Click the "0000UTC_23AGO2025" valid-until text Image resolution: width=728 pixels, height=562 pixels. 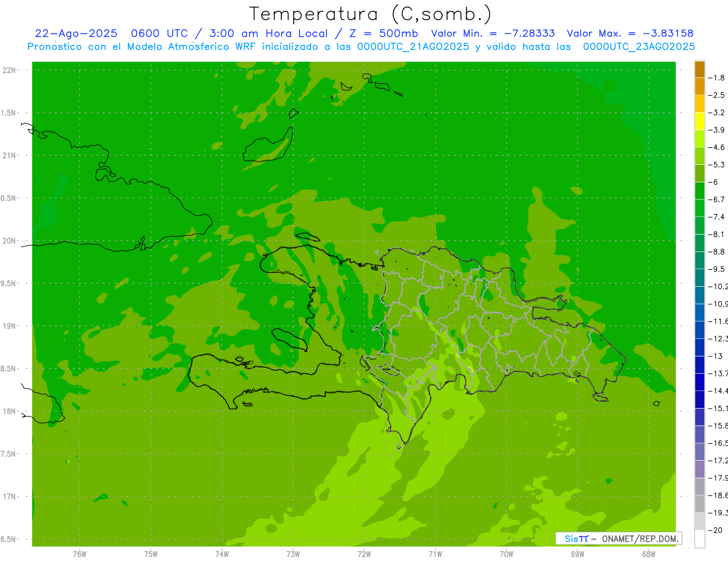coord(639,47)
